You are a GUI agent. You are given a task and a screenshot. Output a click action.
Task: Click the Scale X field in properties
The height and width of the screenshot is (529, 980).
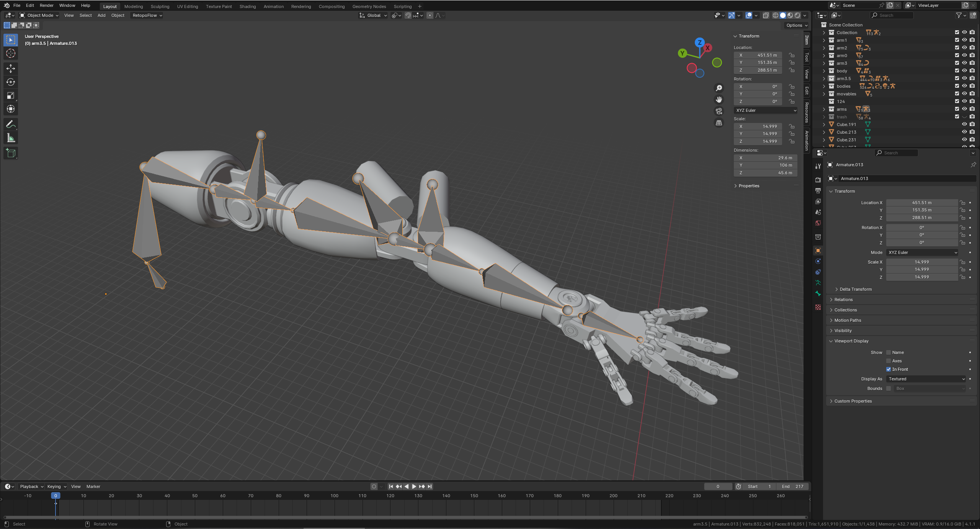(922, 262)
